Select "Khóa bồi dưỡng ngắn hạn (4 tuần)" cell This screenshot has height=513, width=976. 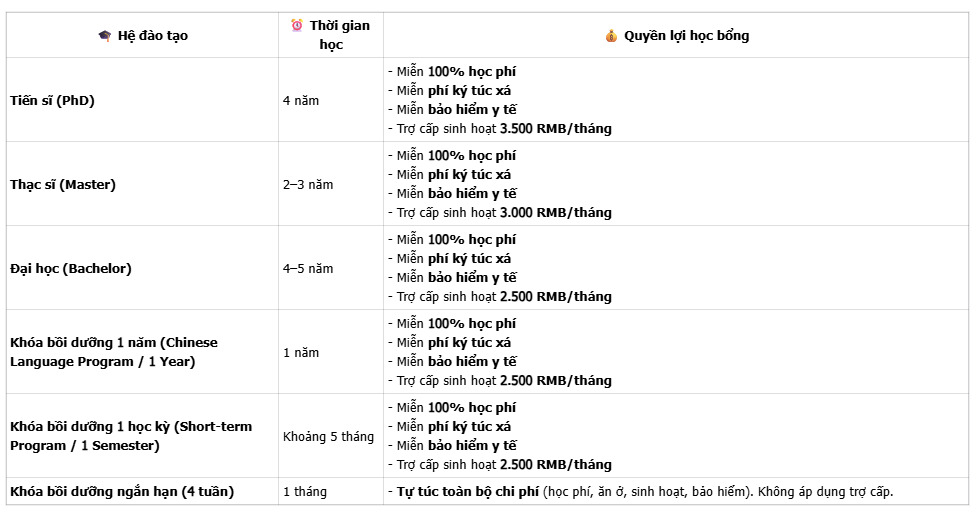tap(121, 491)
